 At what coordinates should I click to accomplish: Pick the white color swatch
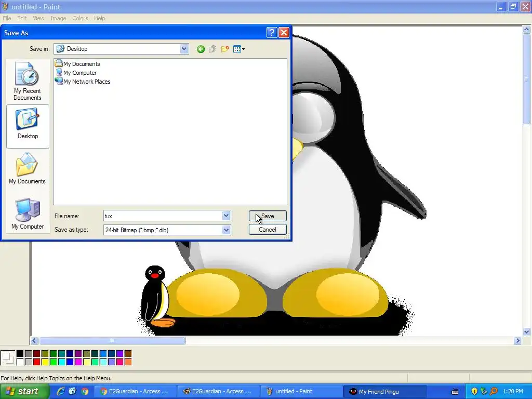[20, 362]
